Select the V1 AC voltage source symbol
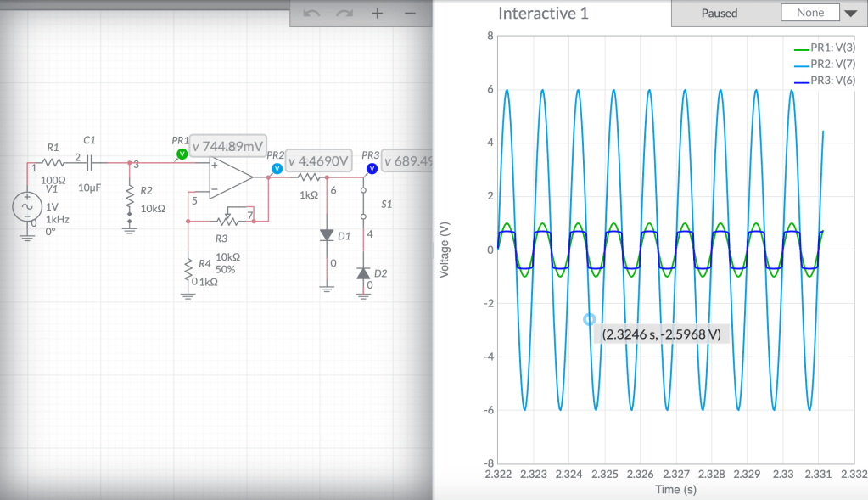Image resolution: width=868 pixels, height=500 pixels. tap(26, 207)
